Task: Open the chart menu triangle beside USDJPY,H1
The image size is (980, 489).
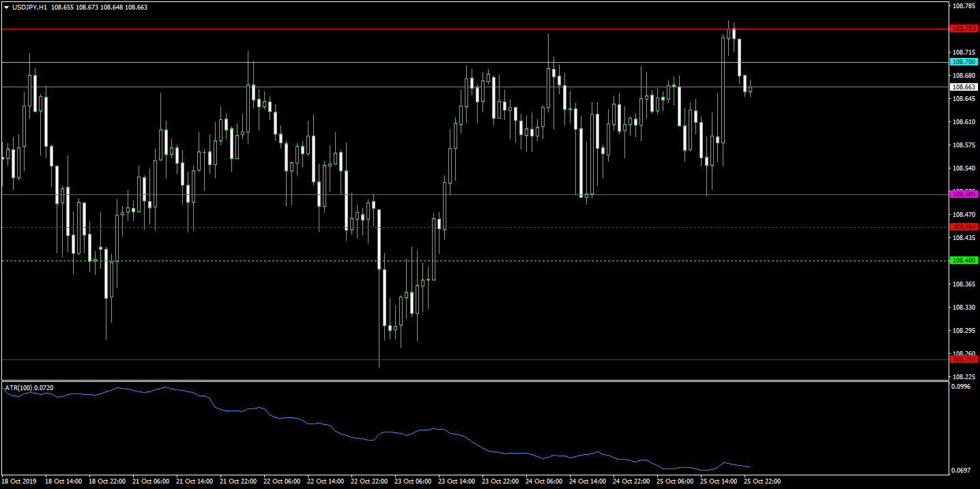Action: 6,8
